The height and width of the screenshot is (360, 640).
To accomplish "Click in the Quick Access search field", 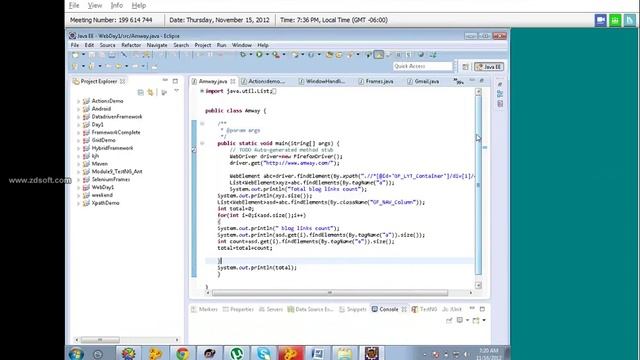I will [422, 66].
